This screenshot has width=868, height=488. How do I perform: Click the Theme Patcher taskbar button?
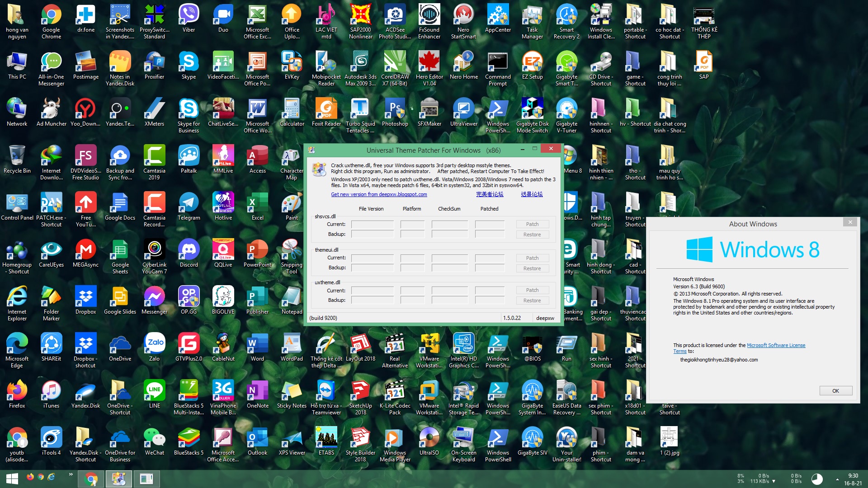pyautogui.click(x=119, y=479)
